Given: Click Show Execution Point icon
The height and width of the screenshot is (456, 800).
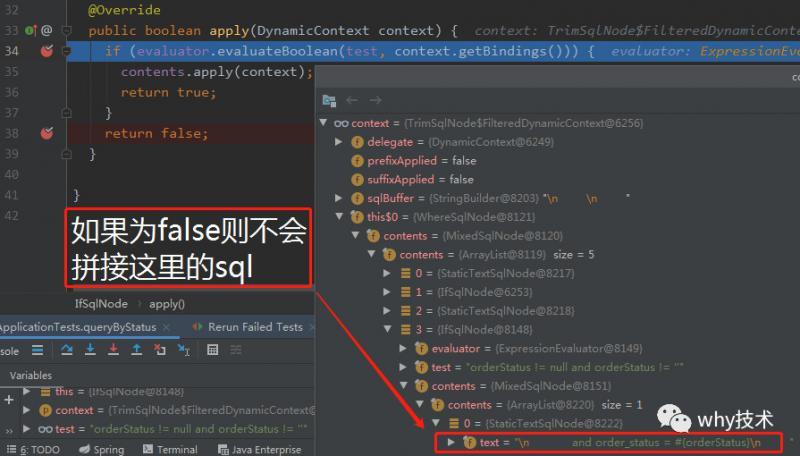Looking at the screenshot, I should (37, 350).
